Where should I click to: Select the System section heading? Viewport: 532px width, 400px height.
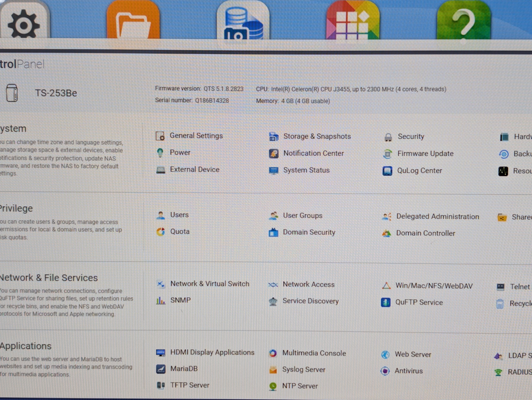pos(13,129)
